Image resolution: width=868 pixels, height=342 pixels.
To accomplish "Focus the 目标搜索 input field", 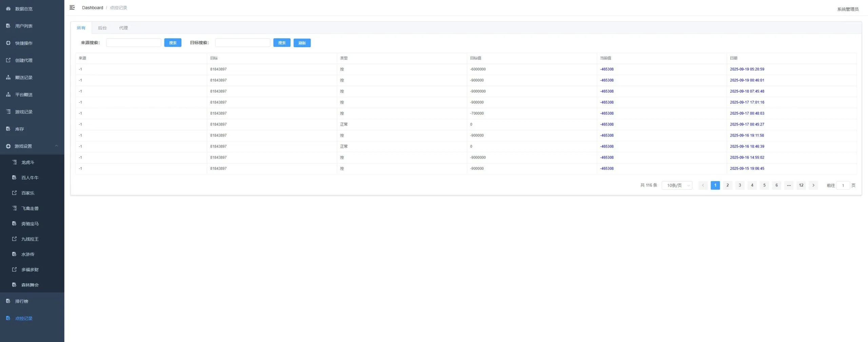I will pyautogui.click(x=243, y=43).
